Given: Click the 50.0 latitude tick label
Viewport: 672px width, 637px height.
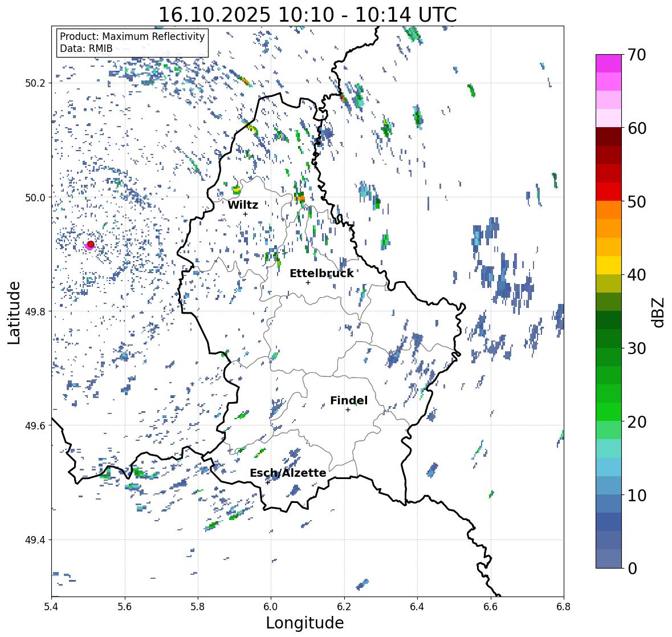Looking at the screenshot, I should point(36,198).
